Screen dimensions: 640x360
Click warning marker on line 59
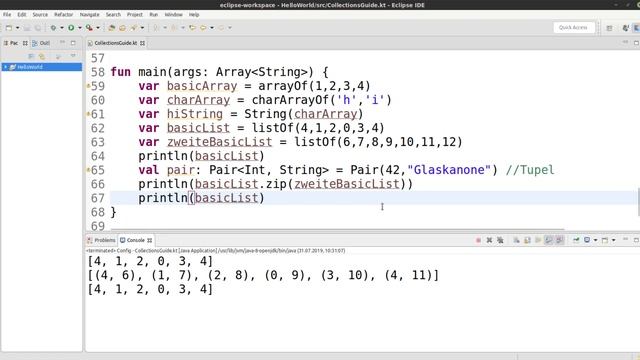tap(88, 86)
